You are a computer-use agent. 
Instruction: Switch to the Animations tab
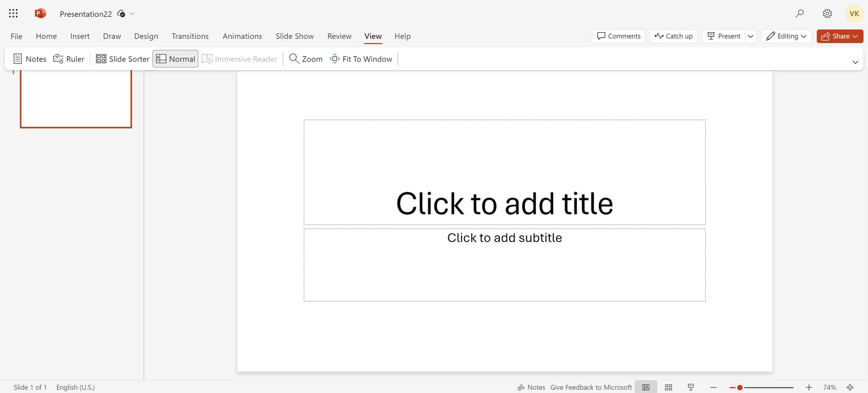point(242,36)
